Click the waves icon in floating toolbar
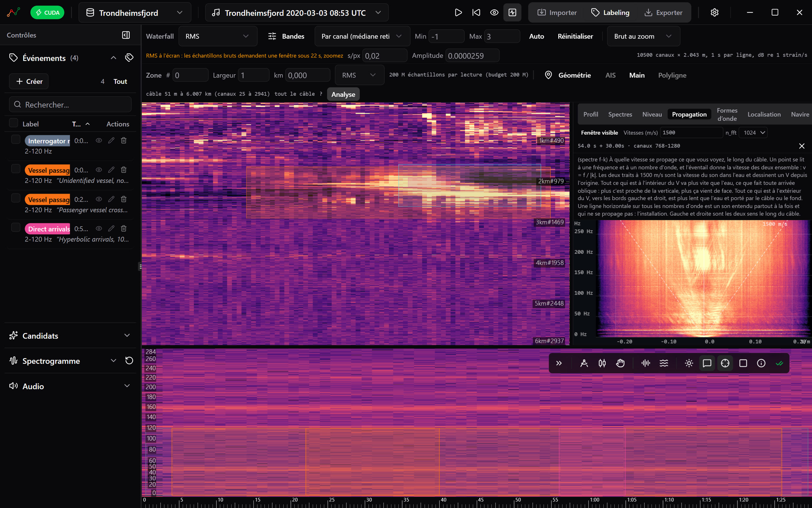This screenshot has width=812, height=508. coord(664,363)
